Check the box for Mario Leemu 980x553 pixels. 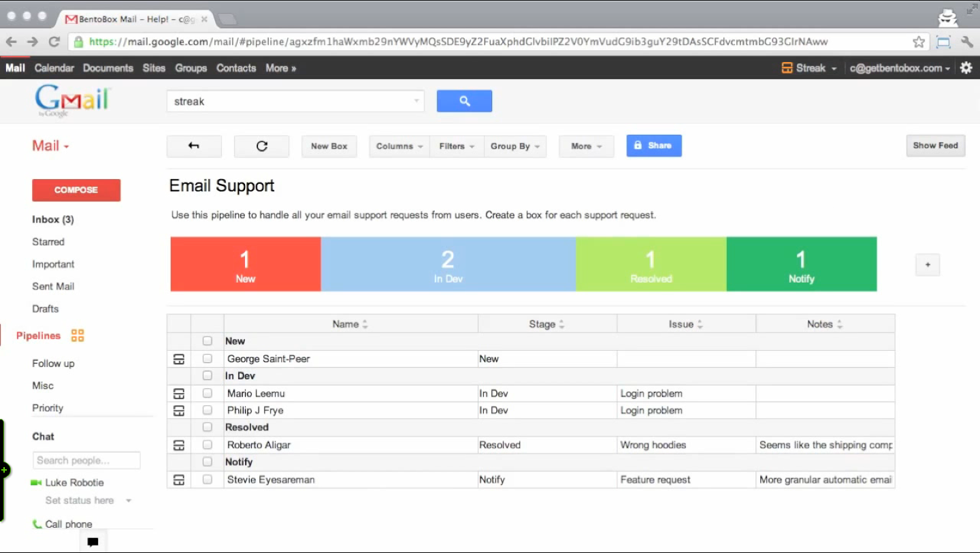coord(208,394)
